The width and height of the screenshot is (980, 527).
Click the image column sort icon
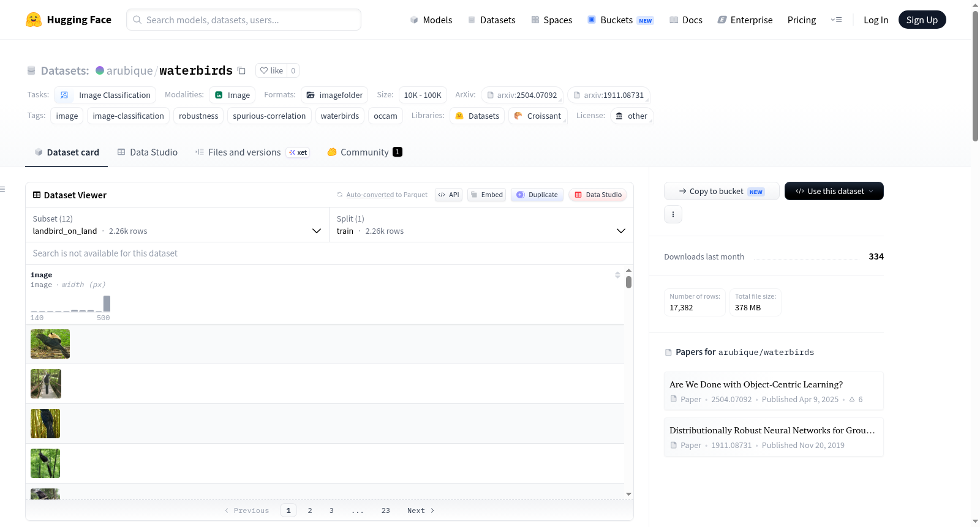coord(617,275)
